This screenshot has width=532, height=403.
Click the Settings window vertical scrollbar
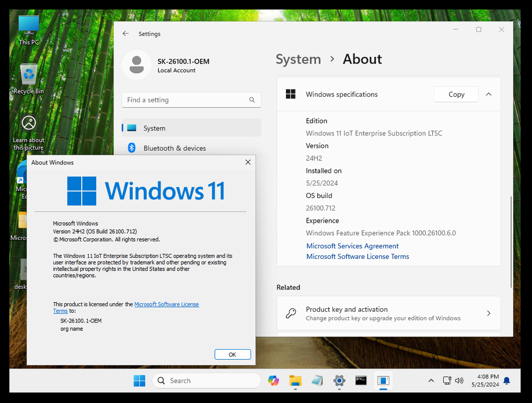[511, 242]
